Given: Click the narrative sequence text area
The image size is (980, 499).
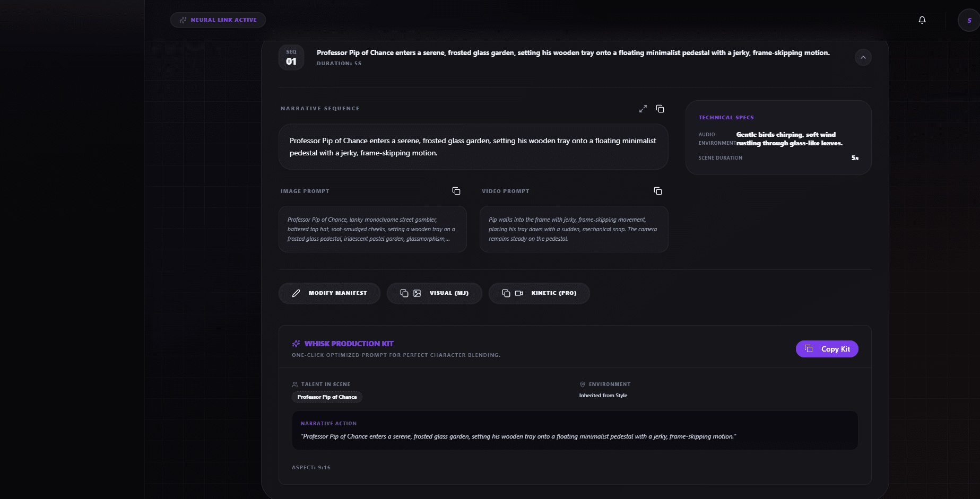Looking at the screenshot, I should point(473,147).
